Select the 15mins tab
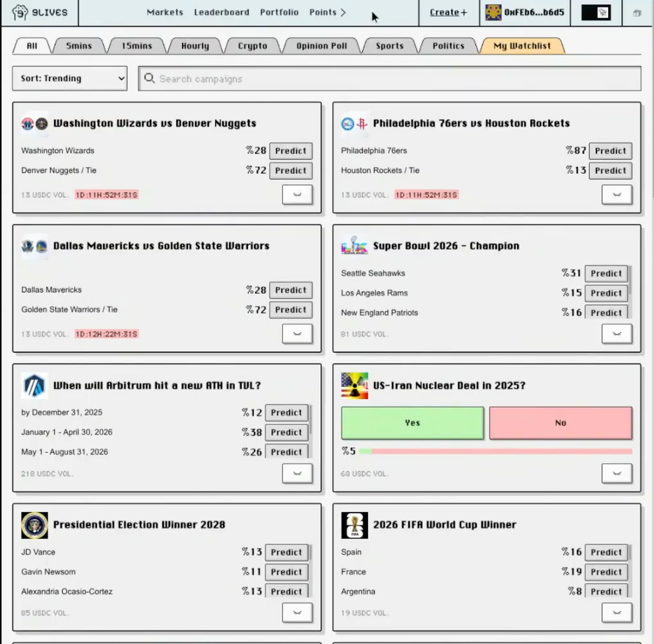 tap(137, 46)
